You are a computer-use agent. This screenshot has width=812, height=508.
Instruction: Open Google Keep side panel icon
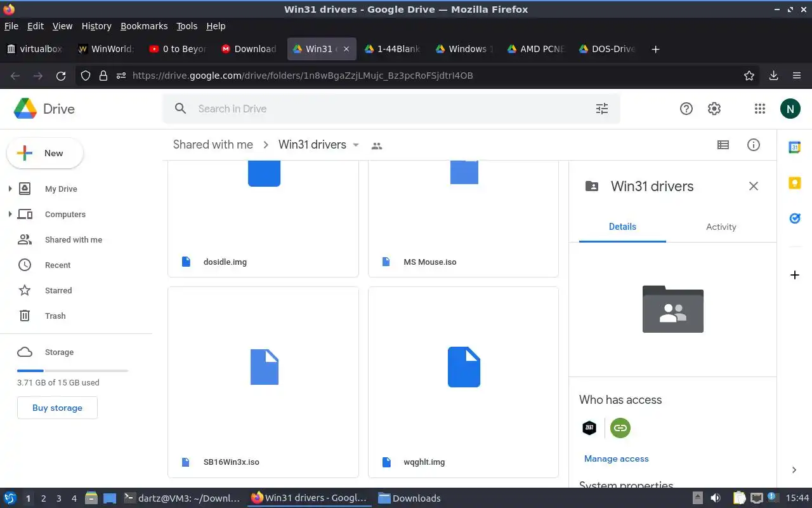[x=794, y=183]
